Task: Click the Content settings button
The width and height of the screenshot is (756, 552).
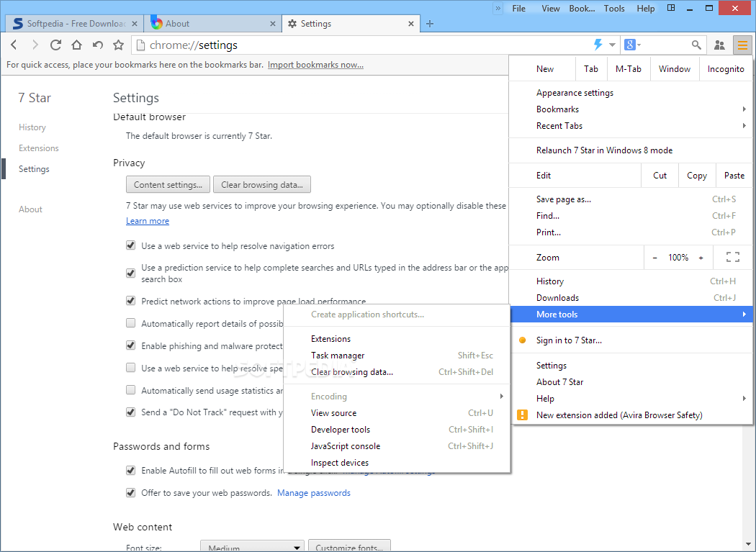Action: tap(168, 185)
